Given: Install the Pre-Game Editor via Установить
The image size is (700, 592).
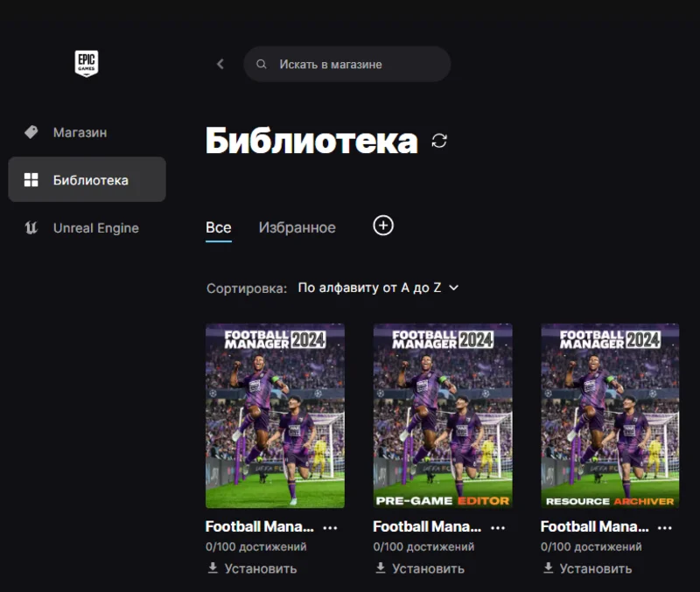Looking at the screenshot, I should (x=419, y=568).
